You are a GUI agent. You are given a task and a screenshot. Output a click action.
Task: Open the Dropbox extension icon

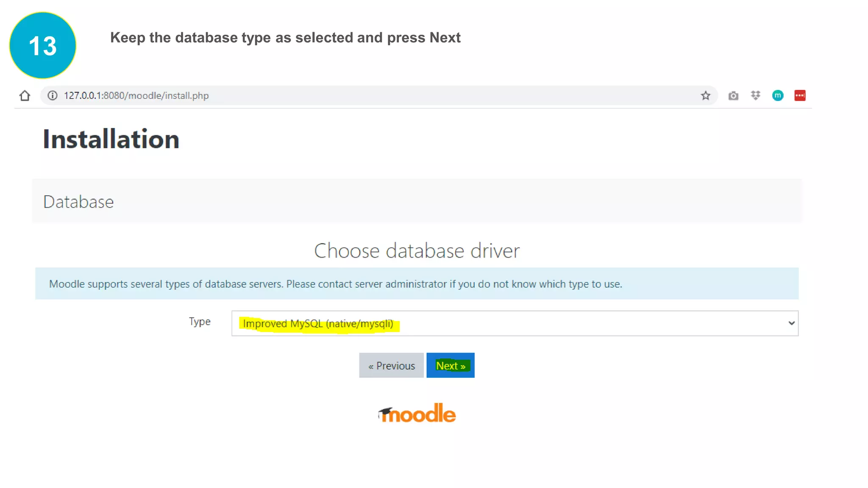tap(755, 96)
